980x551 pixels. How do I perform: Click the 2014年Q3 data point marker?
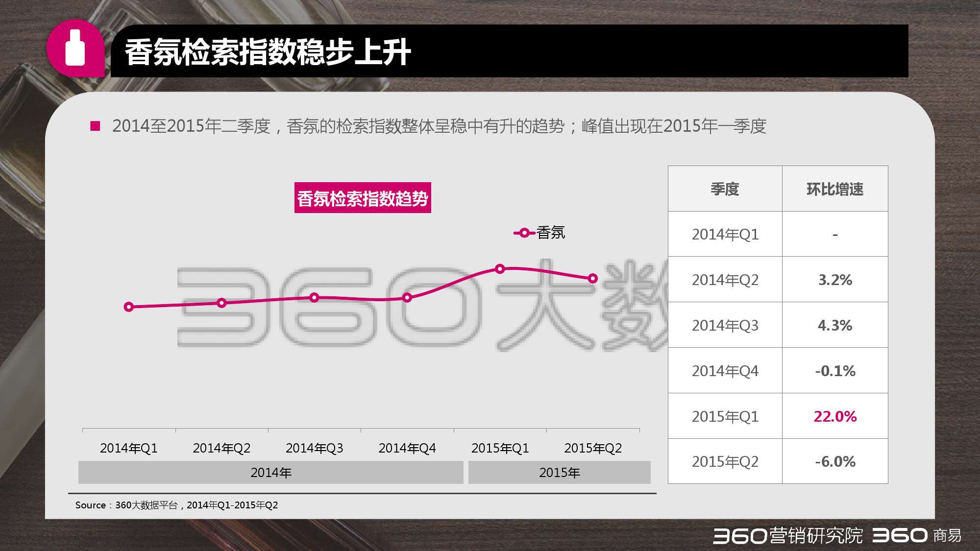(x=315, y=297)
